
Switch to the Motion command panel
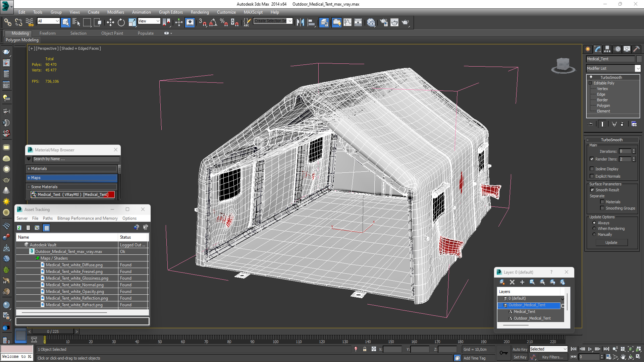click(x=617, y=49)
